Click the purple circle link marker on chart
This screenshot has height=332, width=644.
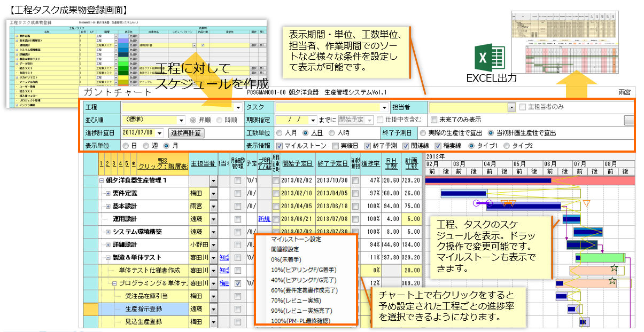(x=476, y=203)
